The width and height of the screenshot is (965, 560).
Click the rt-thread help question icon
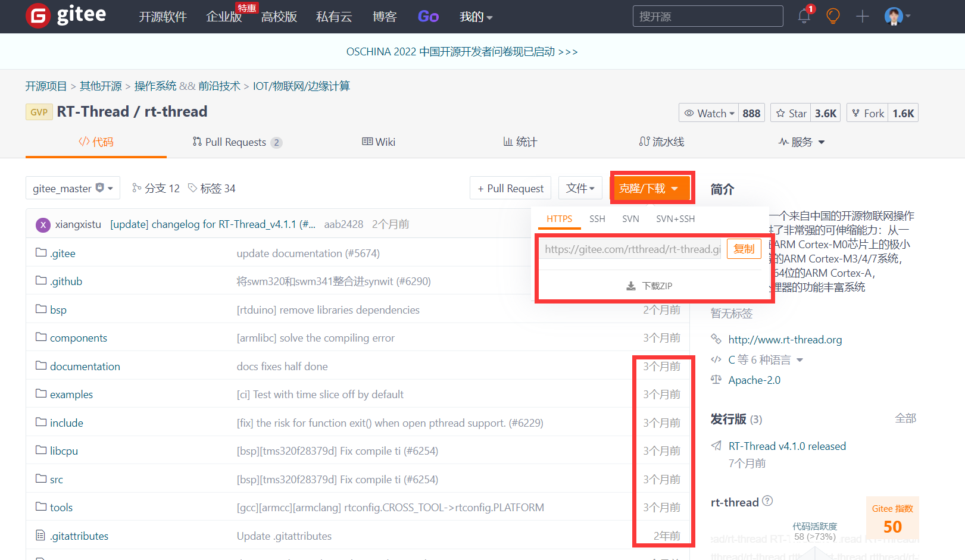[767, 501]
